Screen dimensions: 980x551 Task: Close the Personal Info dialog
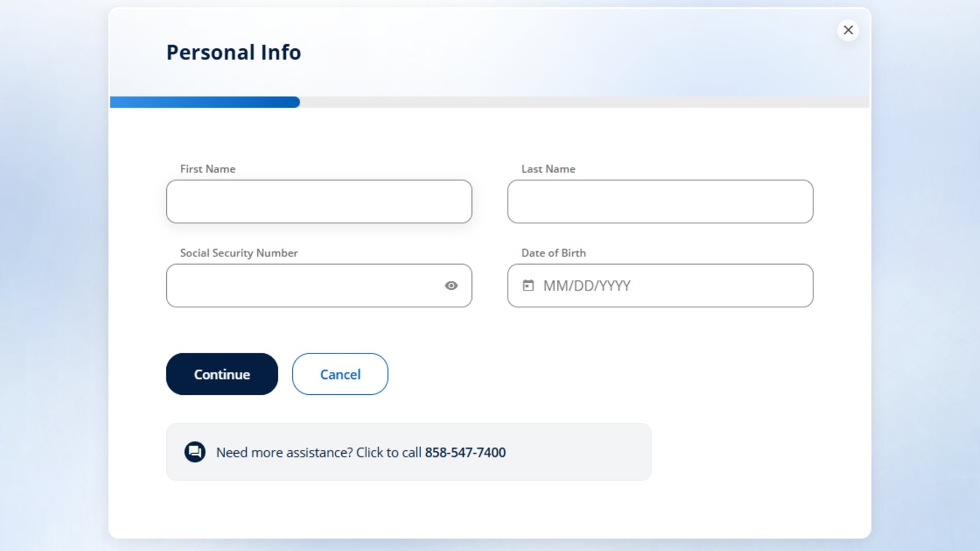point(848,30)
